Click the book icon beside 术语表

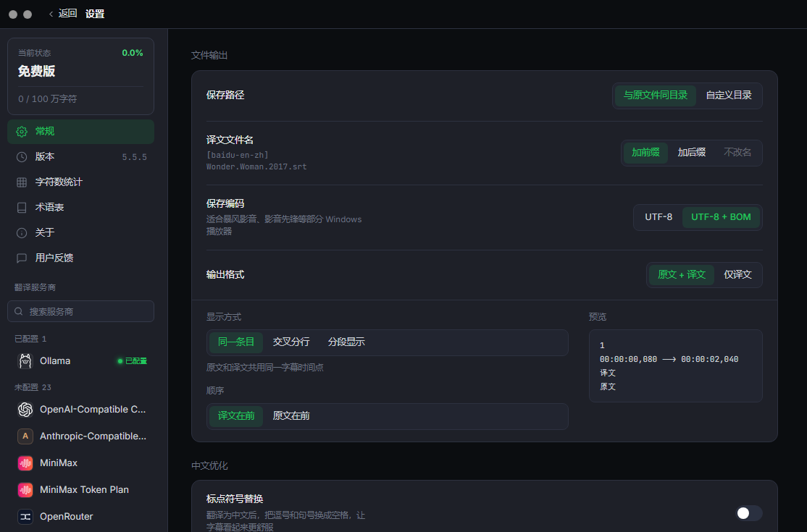coord(22,207)
